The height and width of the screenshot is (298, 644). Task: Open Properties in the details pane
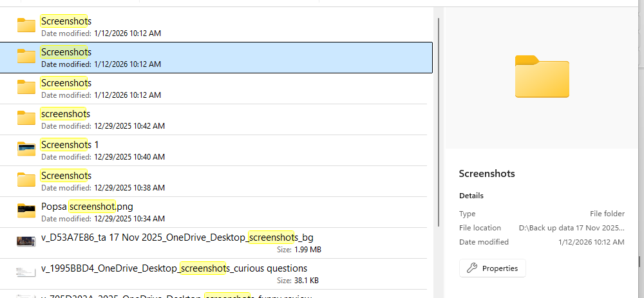point(493,268)
